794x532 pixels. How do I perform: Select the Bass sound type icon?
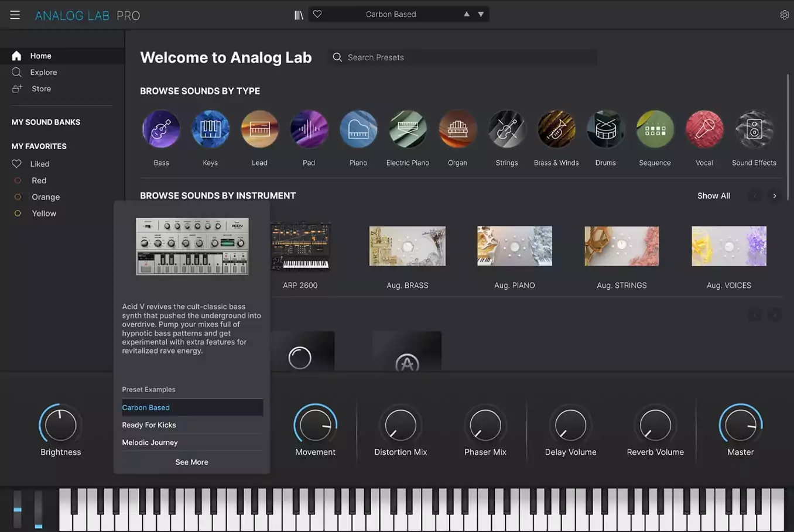click(x=161, y=129)
